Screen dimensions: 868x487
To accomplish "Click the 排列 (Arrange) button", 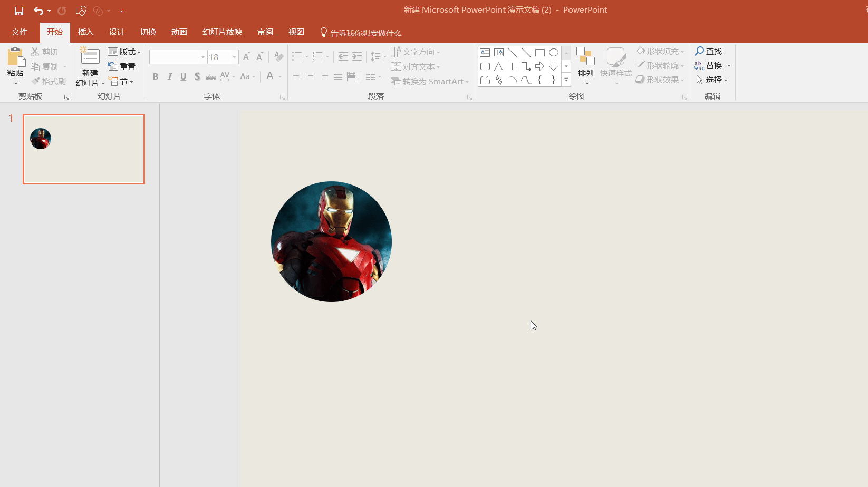I will 586,66.
